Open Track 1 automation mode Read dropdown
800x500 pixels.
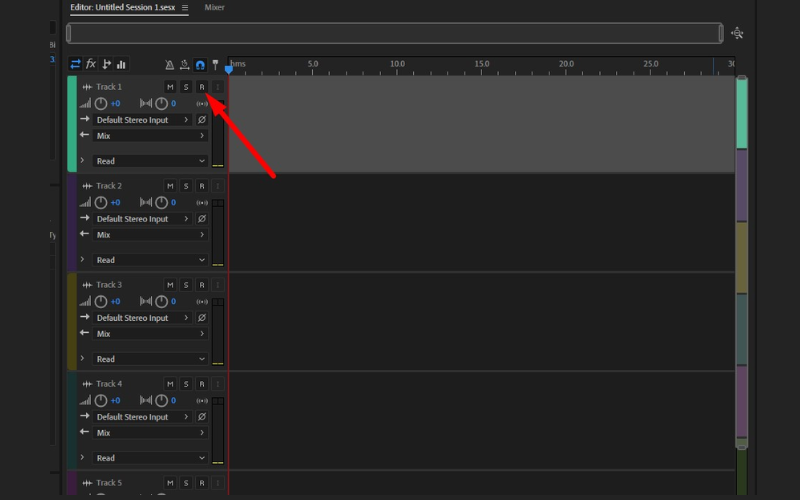(150, 161)
